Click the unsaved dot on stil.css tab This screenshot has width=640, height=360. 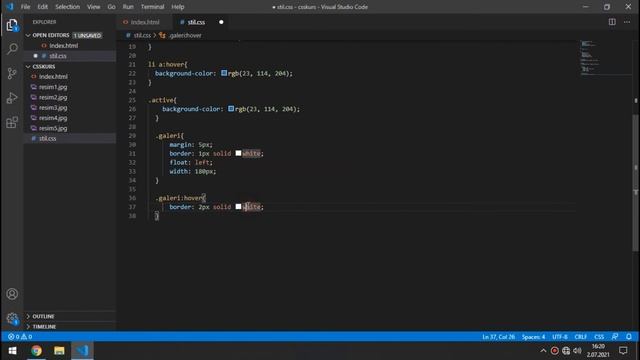pos(221,22)
